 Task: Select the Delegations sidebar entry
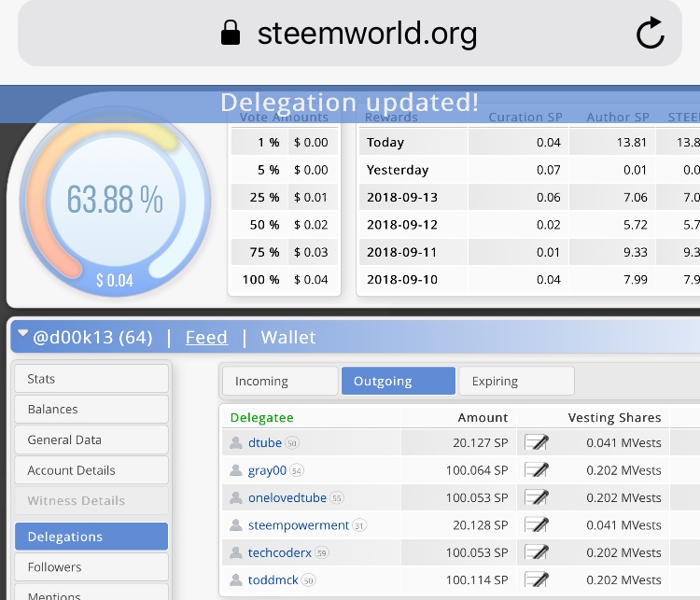[x=91, y=537]
